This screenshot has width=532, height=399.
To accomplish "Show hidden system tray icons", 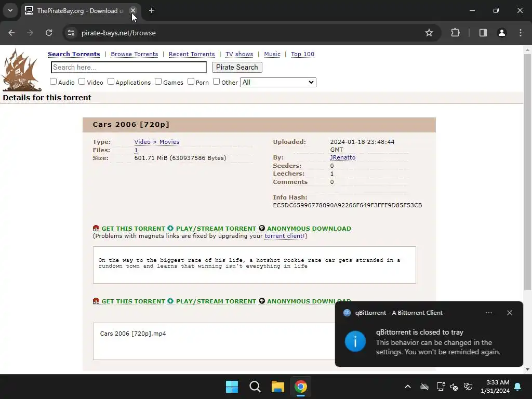I will pos(408,387).
